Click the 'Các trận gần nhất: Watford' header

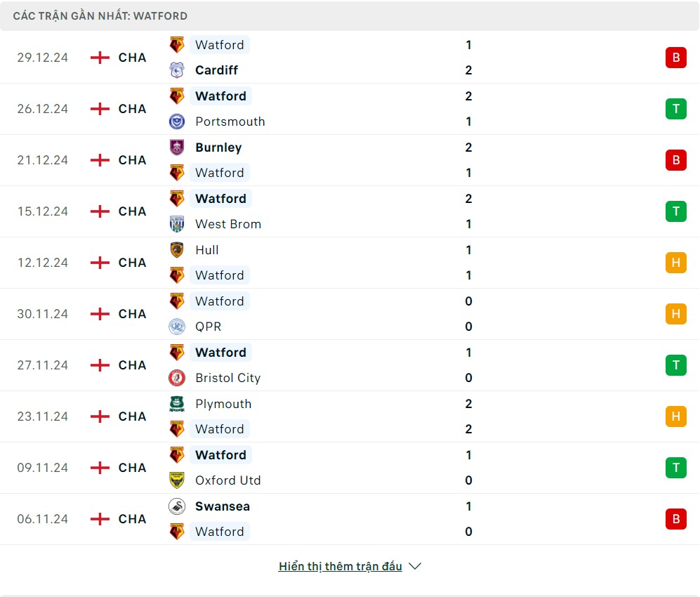tap(100, 15)
